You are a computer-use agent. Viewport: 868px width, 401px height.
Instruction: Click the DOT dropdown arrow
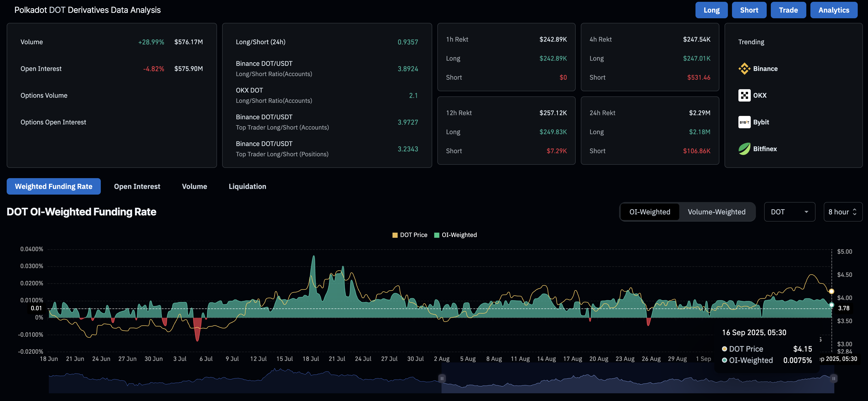[x=806, y=212]
